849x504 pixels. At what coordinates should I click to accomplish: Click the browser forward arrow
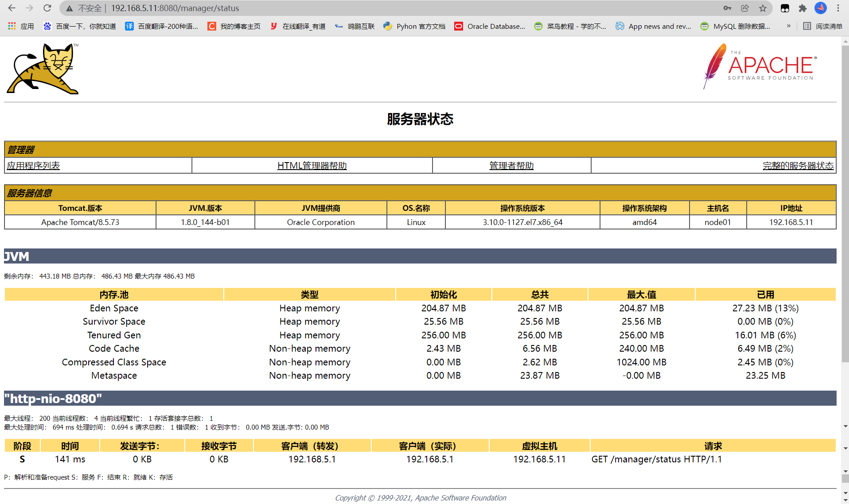(29, 8)
